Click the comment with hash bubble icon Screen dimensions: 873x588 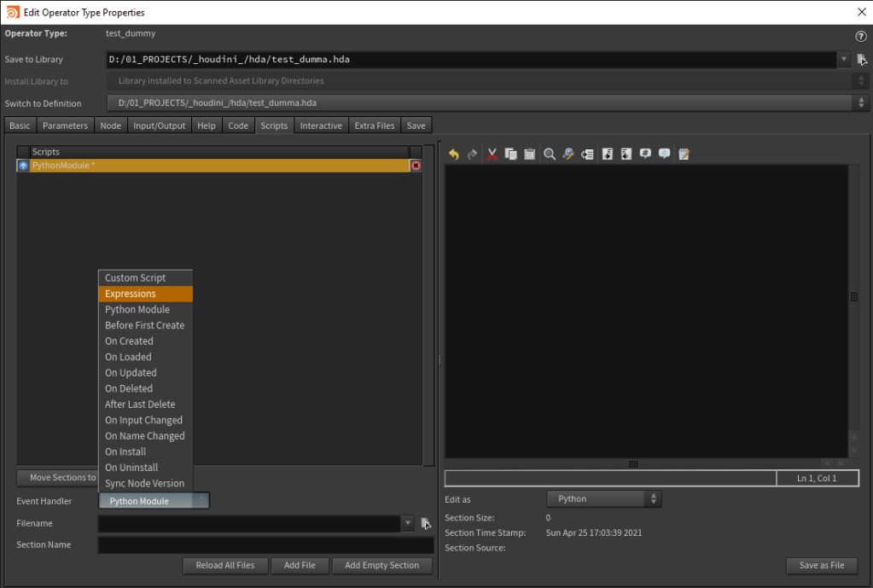pyautogui.click(x=646, y=154)
